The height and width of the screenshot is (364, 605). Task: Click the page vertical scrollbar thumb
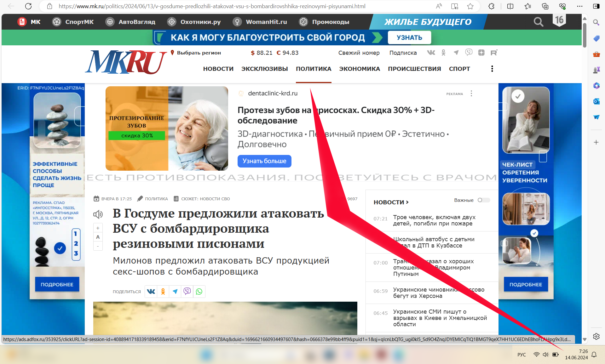(585, 35)
